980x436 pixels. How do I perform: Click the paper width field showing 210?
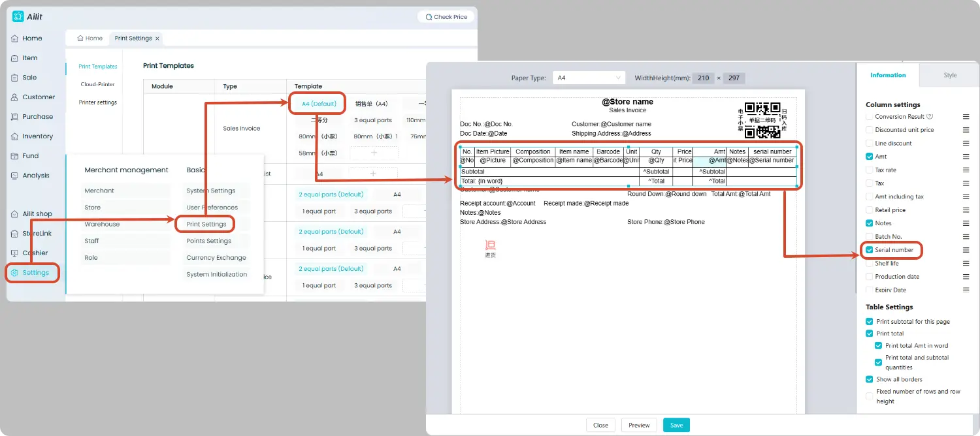point(704,78)
